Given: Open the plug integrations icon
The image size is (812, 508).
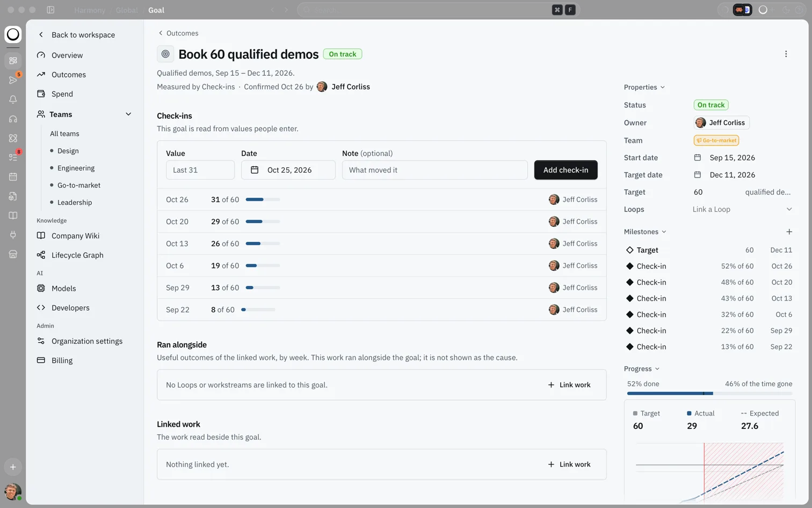Looking at the screenshot, I should 13,235.
